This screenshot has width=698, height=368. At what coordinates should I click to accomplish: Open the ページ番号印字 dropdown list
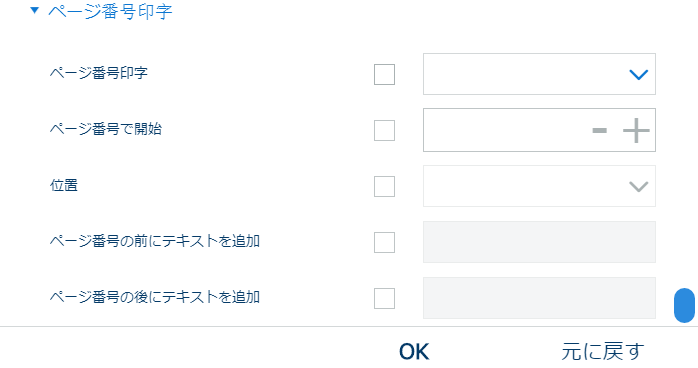[x=539, y=74]
